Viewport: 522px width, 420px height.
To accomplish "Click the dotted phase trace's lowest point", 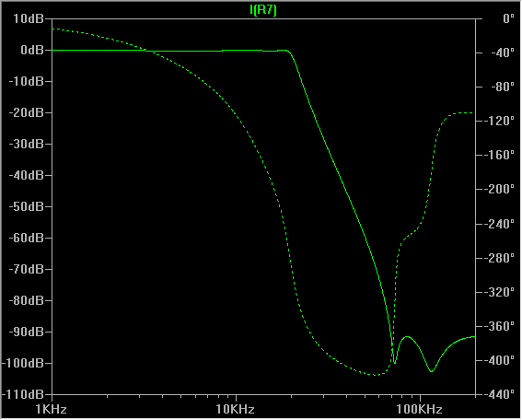I will 377,376.
